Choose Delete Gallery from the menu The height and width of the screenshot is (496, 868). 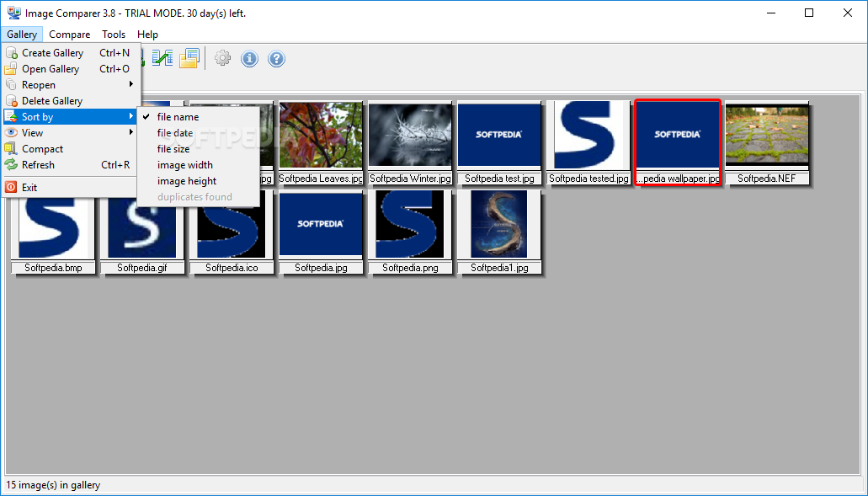(72, 101)
